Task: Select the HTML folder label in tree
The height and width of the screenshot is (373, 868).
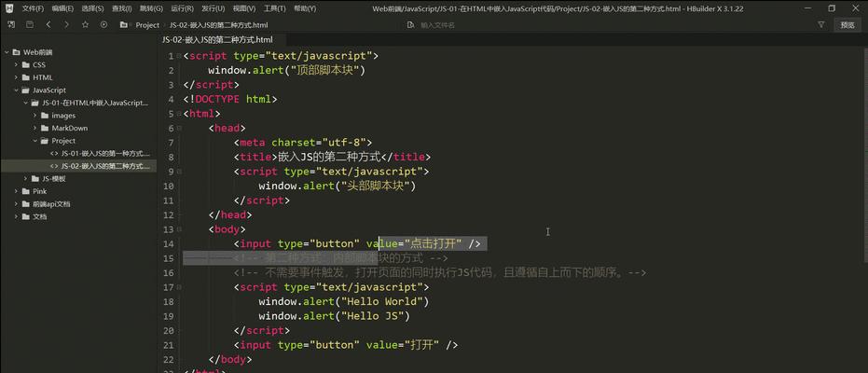Action: pos(42,77)
